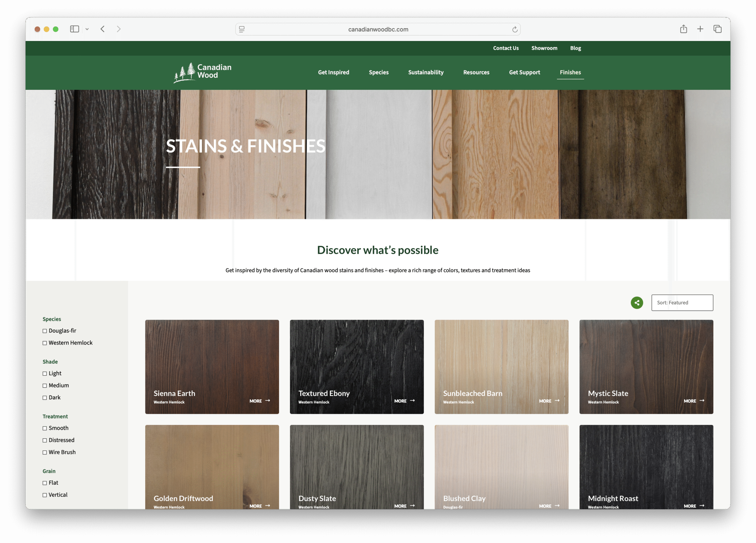Click the Contact Us link
Image resolution: width=756 pixels, height=543 pixels.
(506, 48)
